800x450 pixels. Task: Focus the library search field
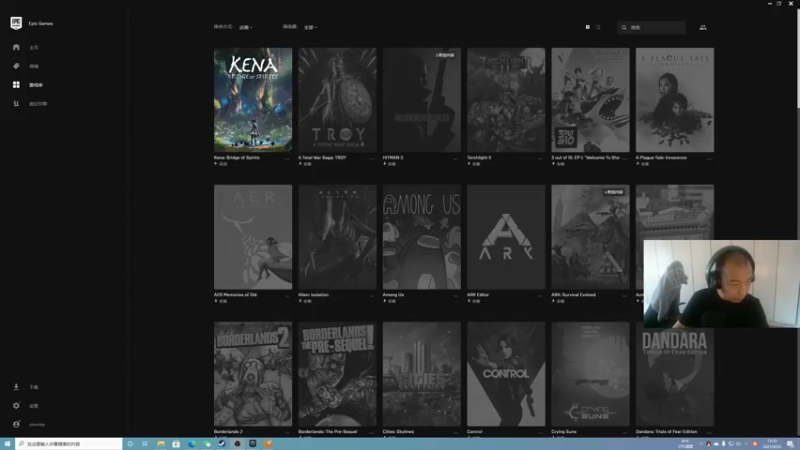tap(652, 28)
